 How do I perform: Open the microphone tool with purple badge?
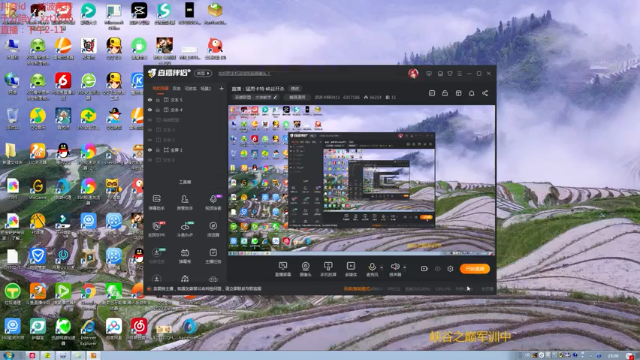pos(213,202)
